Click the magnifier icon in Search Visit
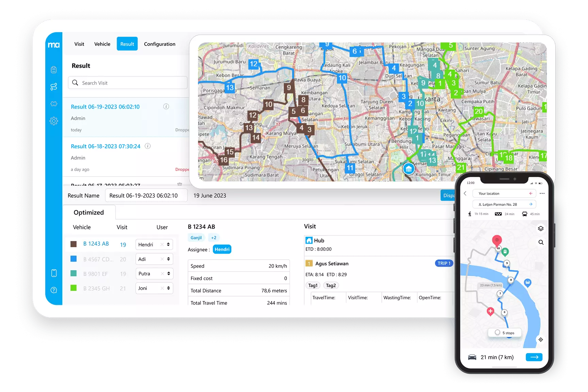This screenshot has width=588, height=392. coord(75,83)
